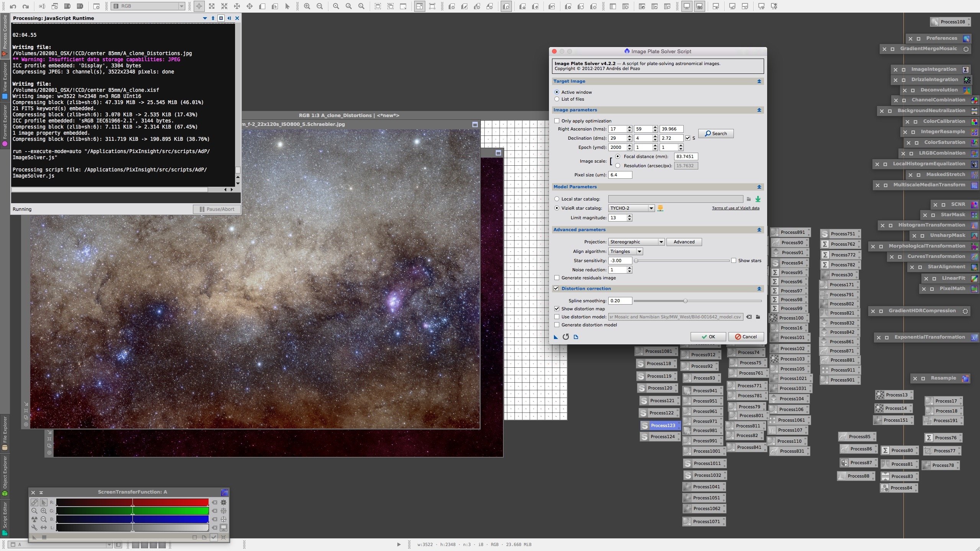Collapse the Image parameters section
The height and width of the screenshot is (551, 980).
[x=759, y=110]
